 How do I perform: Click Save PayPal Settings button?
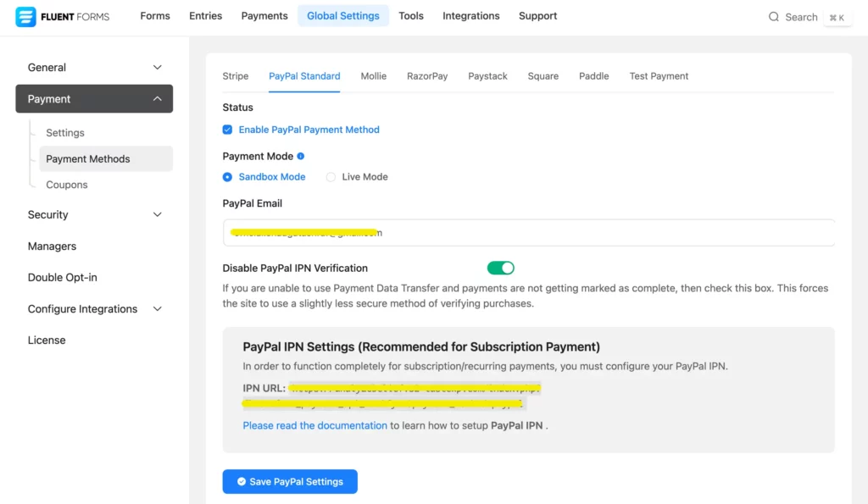(x=290, y=481)
